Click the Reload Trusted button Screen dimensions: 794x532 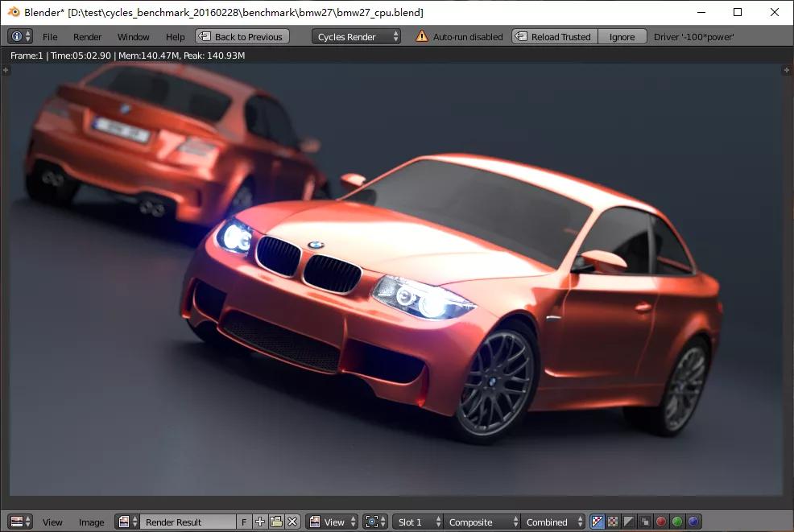(x=555, y=36)
